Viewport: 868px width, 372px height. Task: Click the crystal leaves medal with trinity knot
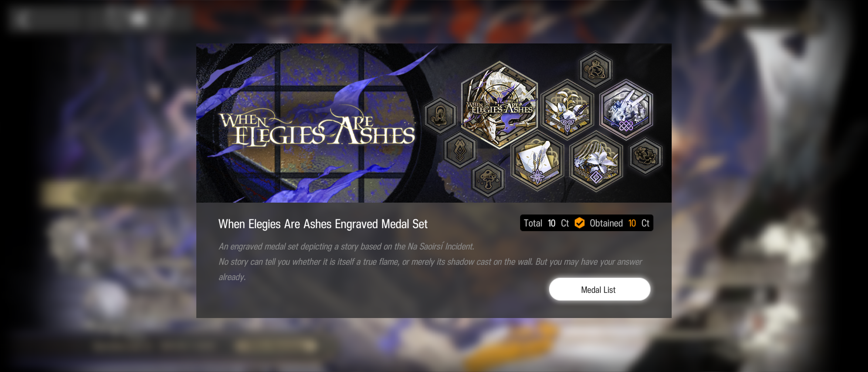[567, 109]
